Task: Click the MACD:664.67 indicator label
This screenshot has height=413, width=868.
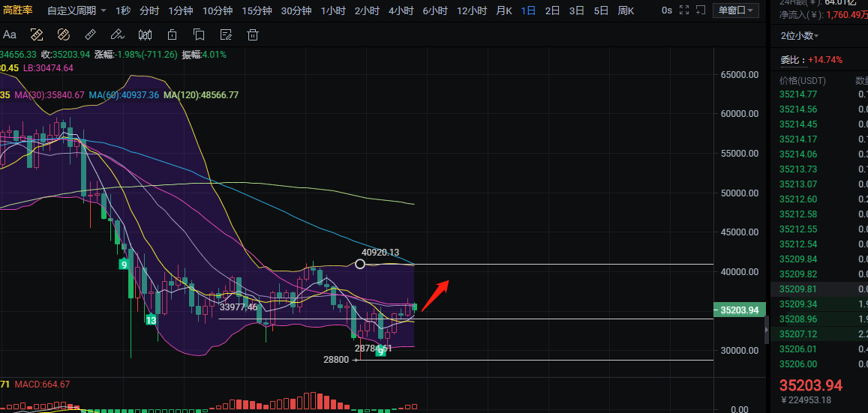Action: (x=42, y=385)
